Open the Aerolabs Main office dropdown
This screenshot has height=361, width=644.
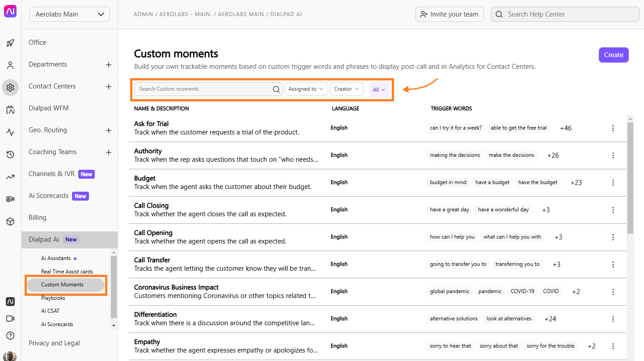coord(70,14)
